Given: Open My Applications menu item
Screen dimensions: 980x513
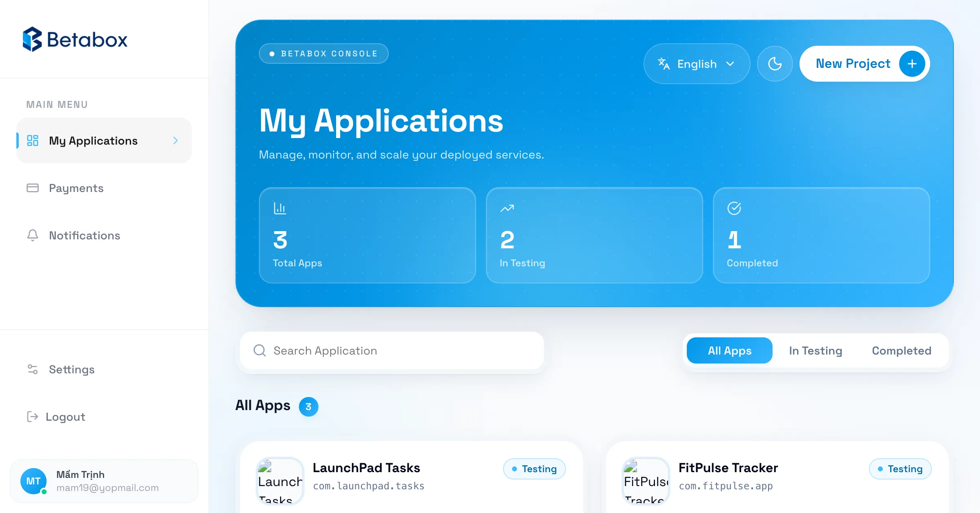Looking at the screenshot, I should [x=104, y=141].
